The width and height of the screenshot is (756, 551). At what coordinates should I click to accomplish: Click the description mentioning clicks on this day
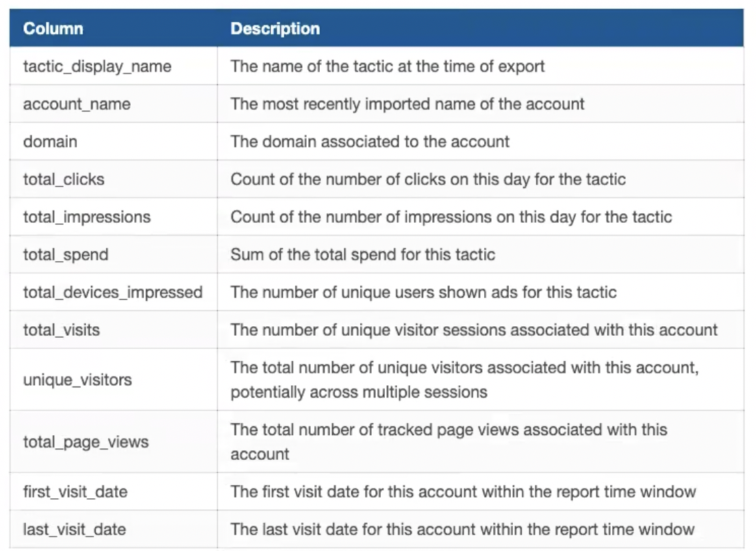[428, 179]
